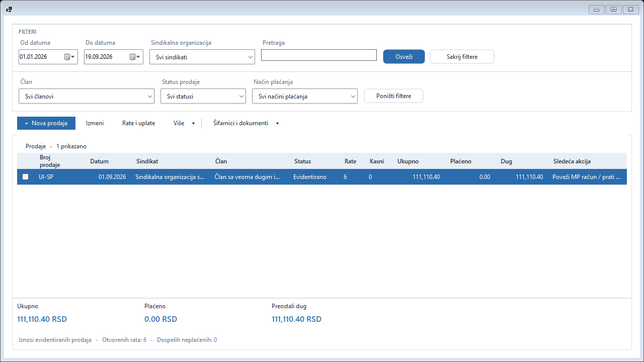Screen dimensions: 644x362
Task: Click the Evidentirano status cell
Action: 310,177
